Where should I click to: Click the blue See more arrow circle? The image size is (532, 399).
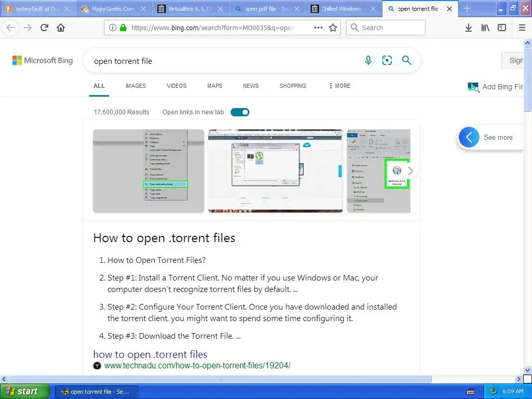tap(469, 137)
